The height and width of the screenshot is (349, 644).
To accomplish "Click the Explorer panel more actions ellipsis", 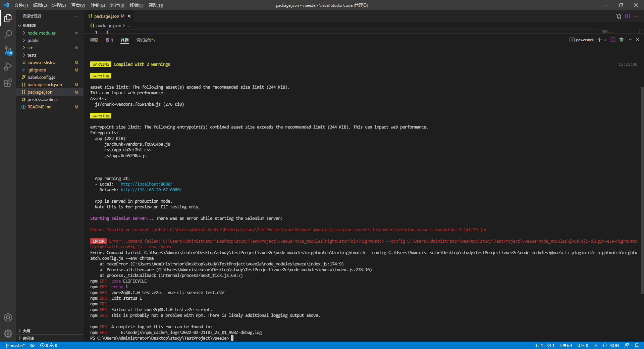I will pos(76,16).
